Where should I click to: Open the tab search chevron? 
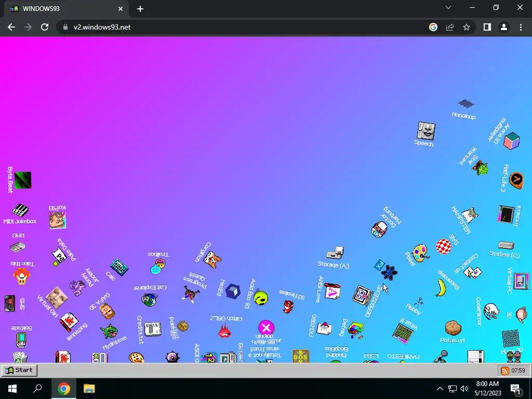(448, 7)
